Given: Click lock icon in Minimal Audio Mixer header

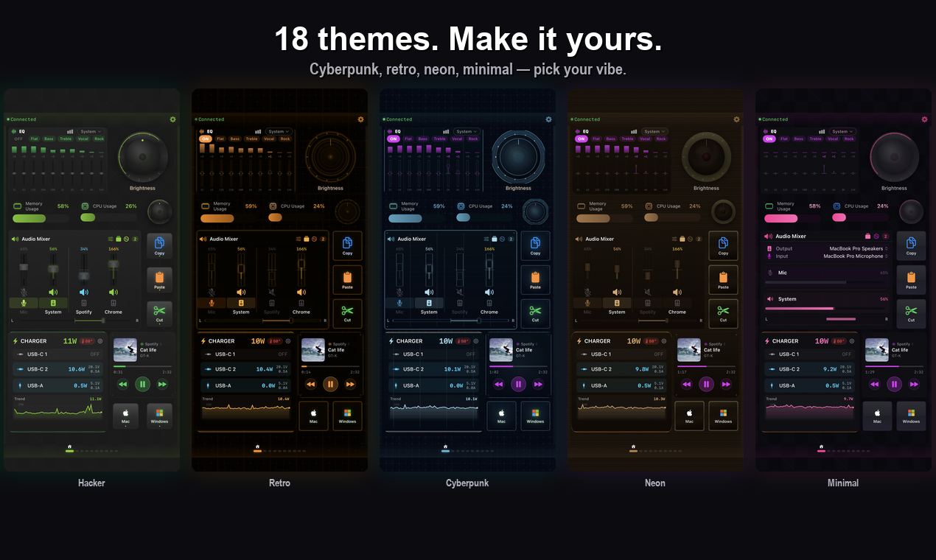Looking at the screenshot, I should [867, 236].
